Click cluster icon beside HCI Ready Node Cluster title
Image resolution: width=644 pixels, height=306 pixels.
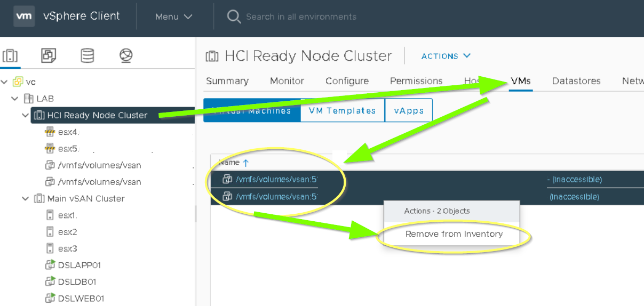(212, 56)
